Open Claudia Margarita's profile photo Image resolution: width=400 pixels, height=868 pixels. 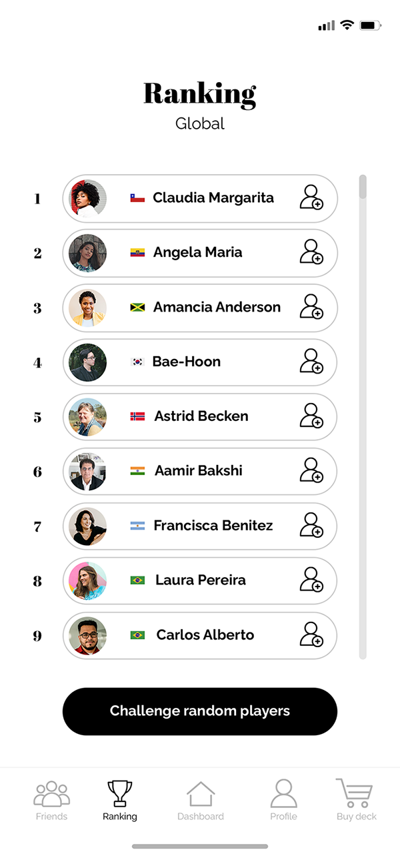(x=88, y=198)
